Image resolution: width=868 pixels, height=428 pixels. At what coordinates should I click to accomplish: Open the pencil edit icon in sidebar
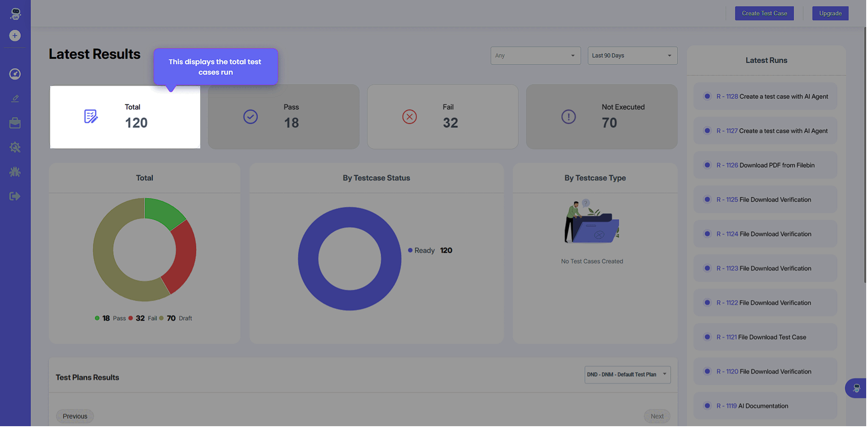click(x=15, y=99)
